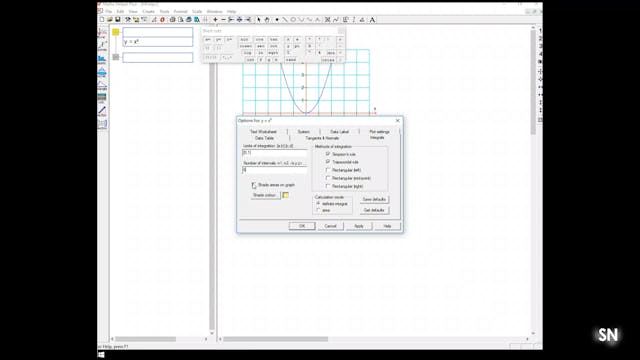This screenshot has height=360, width=640.
Task: Click the table grid sidebar icon
Action: pos(102,124)
